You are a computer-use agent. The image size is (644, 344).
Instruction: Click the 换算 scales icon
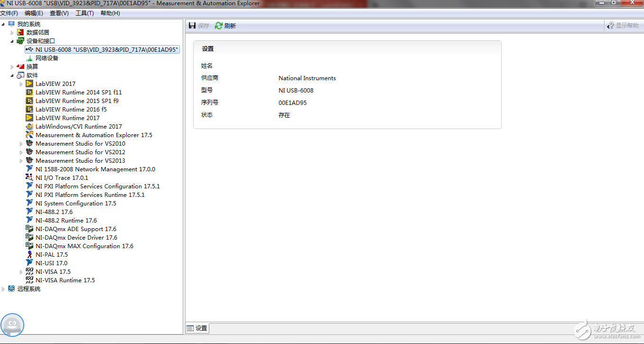coord(20,67)
